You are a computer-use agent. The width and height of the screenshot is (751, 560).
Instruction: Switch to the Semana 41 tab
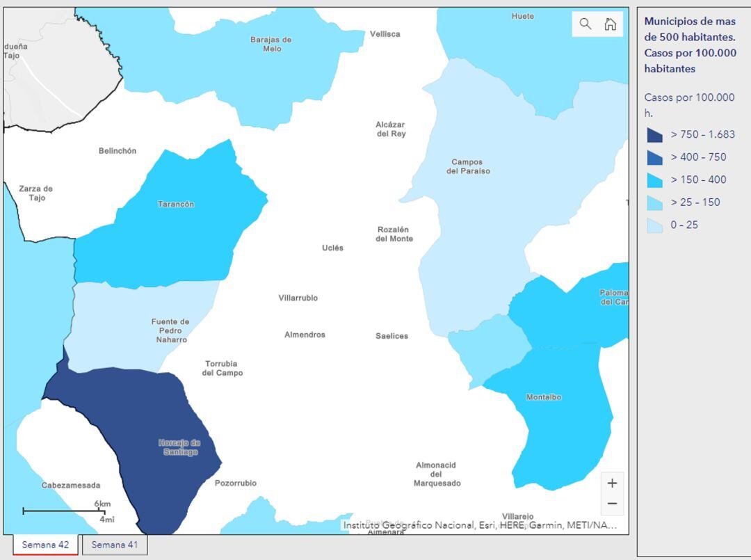pyautogui.click(x=115, y=545)
